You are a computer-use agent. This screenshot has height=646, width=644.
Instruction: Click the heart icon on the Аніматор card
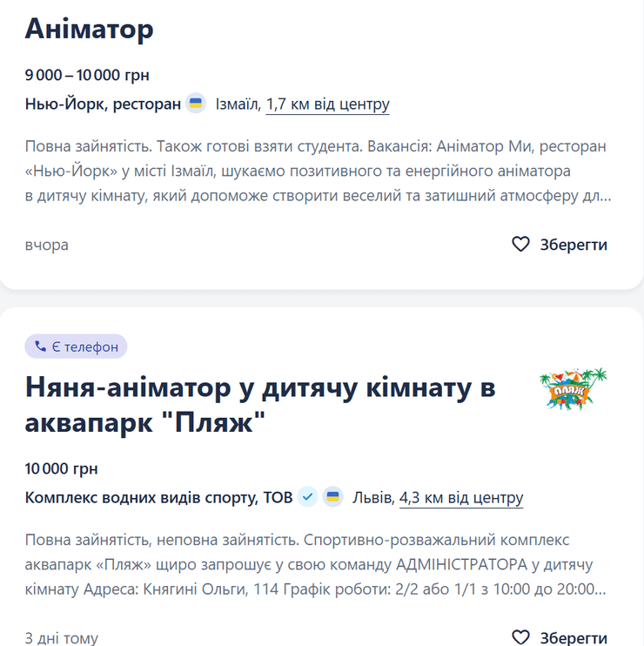coord(520,244)
